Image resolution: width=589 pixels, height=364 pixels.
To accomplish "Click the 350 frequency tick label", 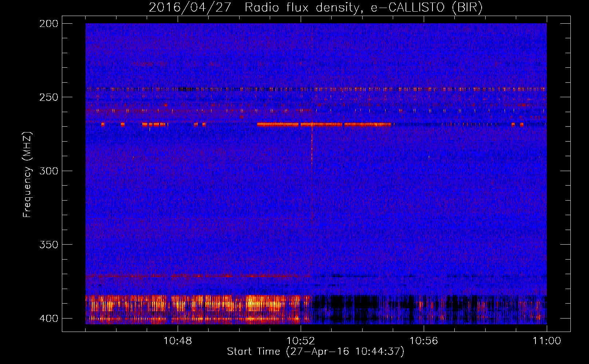I will click(48, 244).
